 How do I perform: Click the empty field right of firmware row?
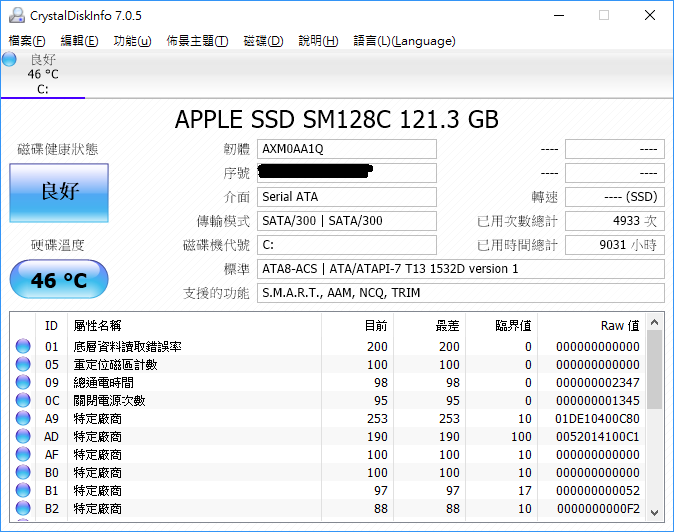pyautogui.click(x=615, y=149)
